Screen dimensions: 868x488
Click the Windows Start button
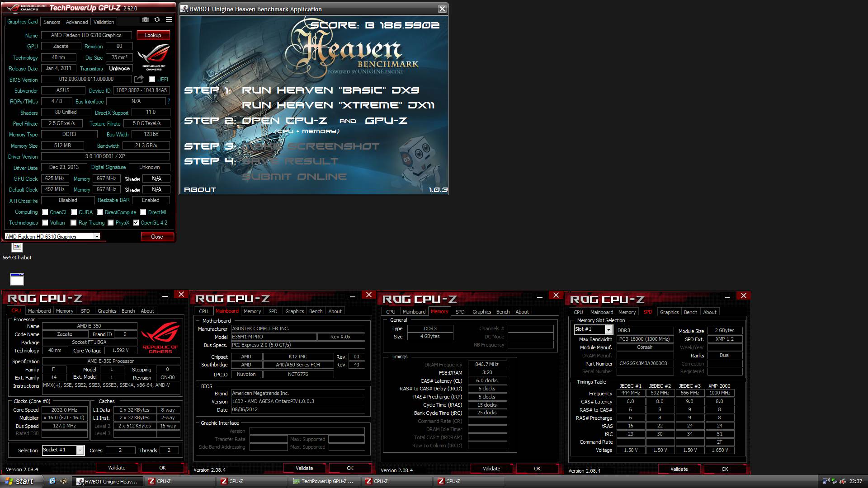point(22,481)
